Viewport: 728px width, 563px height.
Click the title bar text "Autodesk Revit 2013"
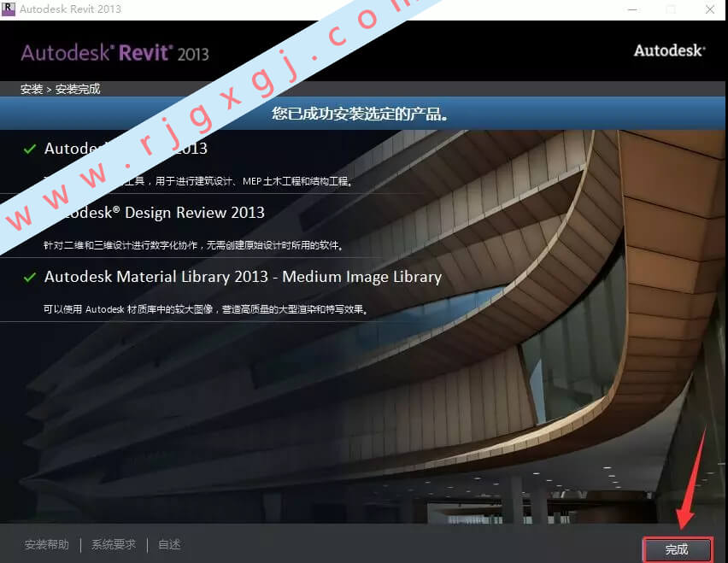71,9
